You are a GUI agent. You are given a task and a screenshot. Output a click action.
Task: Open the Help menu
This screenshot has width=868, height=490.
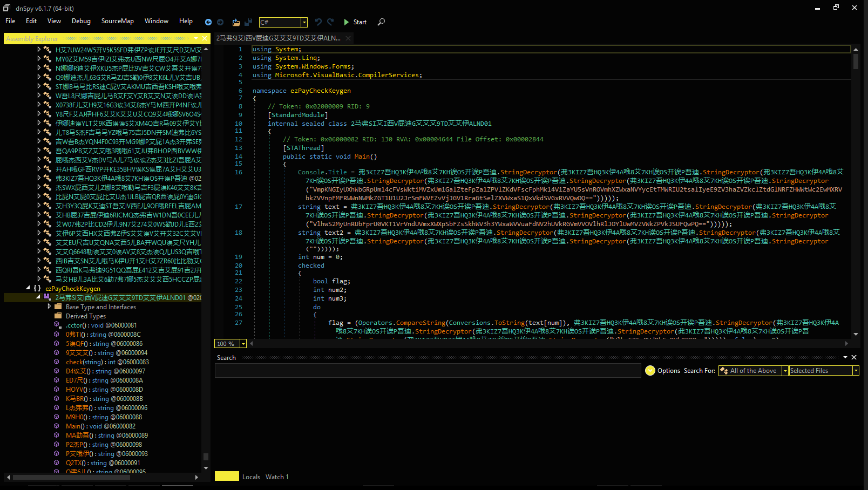[186, 21]
